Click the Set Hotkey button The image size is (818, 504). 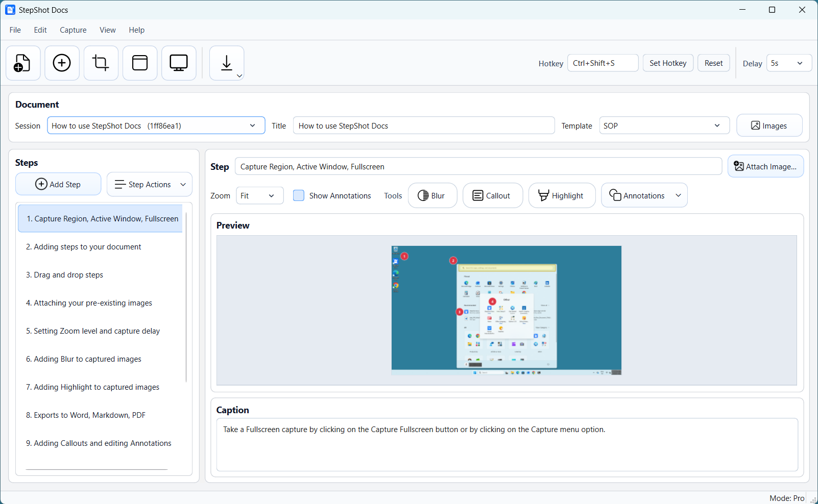668,63
